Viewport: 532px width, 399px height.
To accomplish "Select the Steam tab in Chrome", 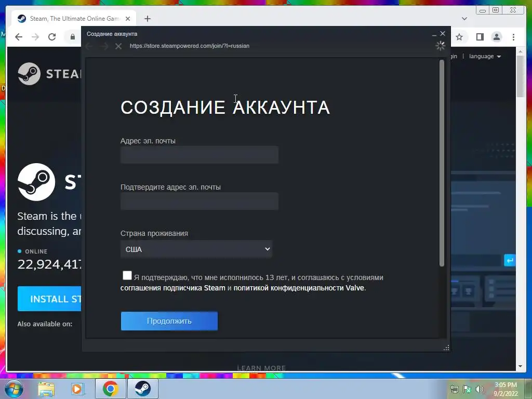I will (74, 19).
